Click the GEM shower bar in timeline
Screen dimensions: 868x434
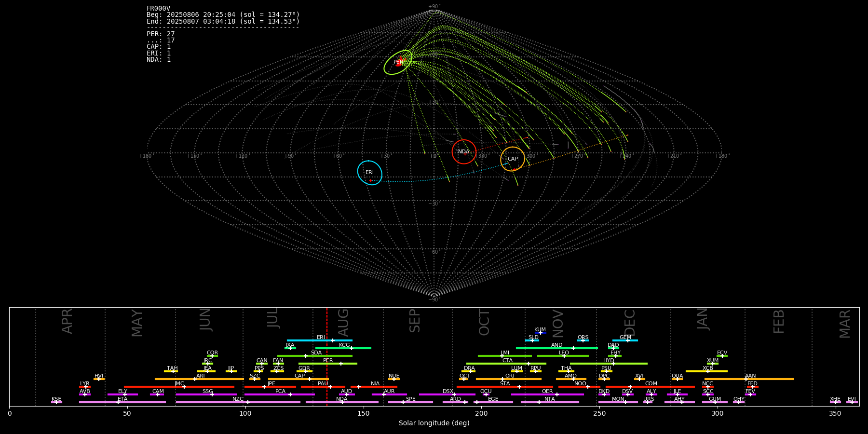(x=625, y=340)
